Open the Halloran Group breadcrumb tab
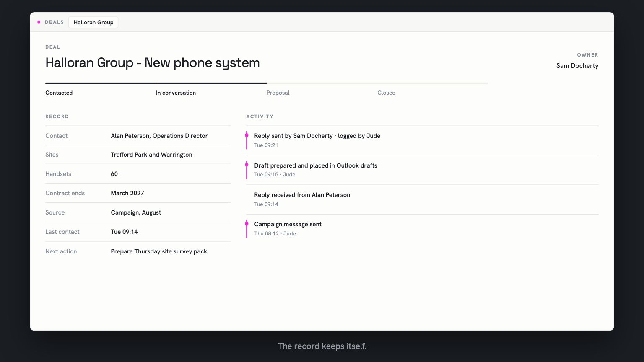This screenshot has height=362, width=644. 93,22
